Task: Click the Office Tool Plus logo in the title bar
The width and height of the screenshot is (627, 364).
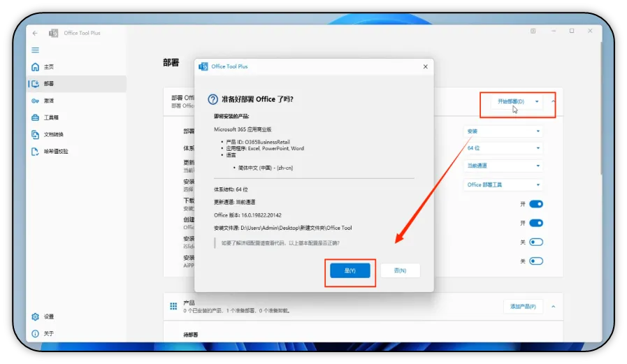Action: coord(53,33)
